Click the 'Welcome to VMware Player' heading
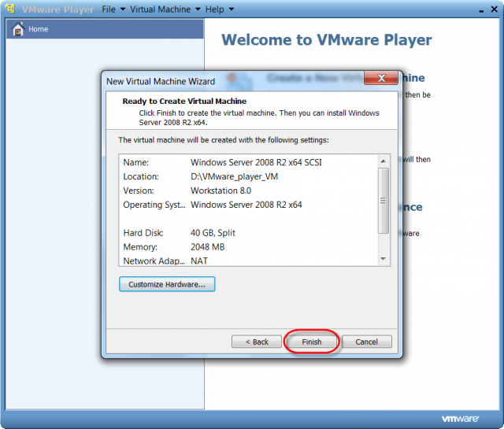Screen dimensions: 504x429 pyautogui.click(x=327, y=40)
